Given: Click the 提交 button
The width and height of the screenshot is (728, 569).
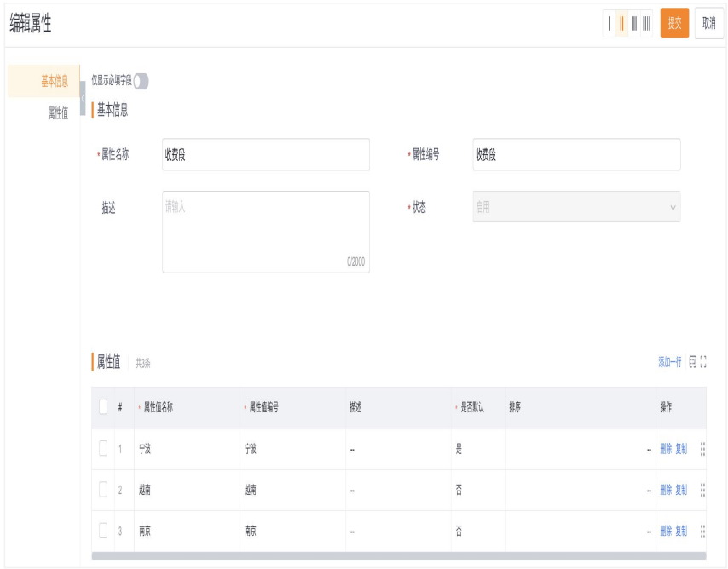Looking at the screenshot, I should 674,24.
